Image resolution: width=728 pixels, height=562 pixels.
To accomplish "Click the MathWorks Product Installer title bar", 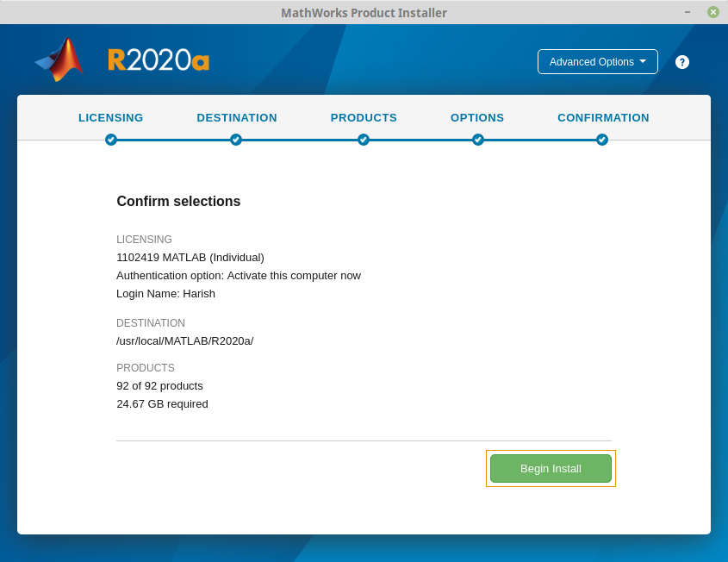I will click(364, 12).
